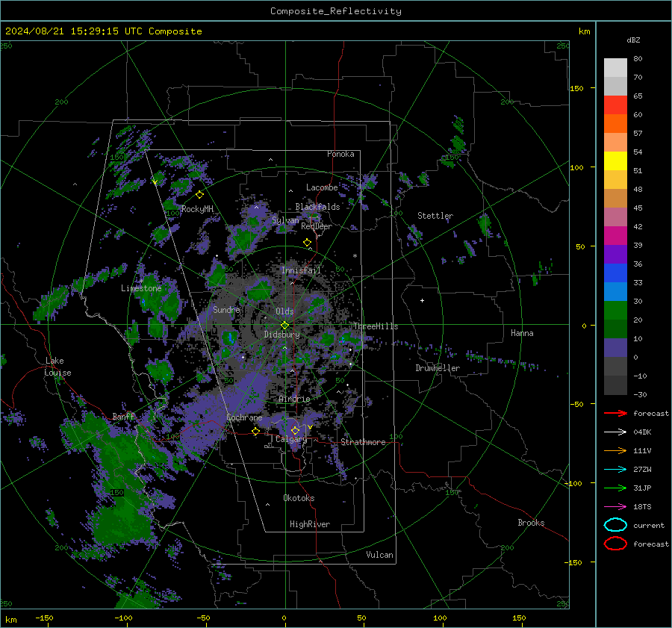Click the ThreeHills city label
The height and width of the screenshot is (628, 672).
click(x=376, y=326)
